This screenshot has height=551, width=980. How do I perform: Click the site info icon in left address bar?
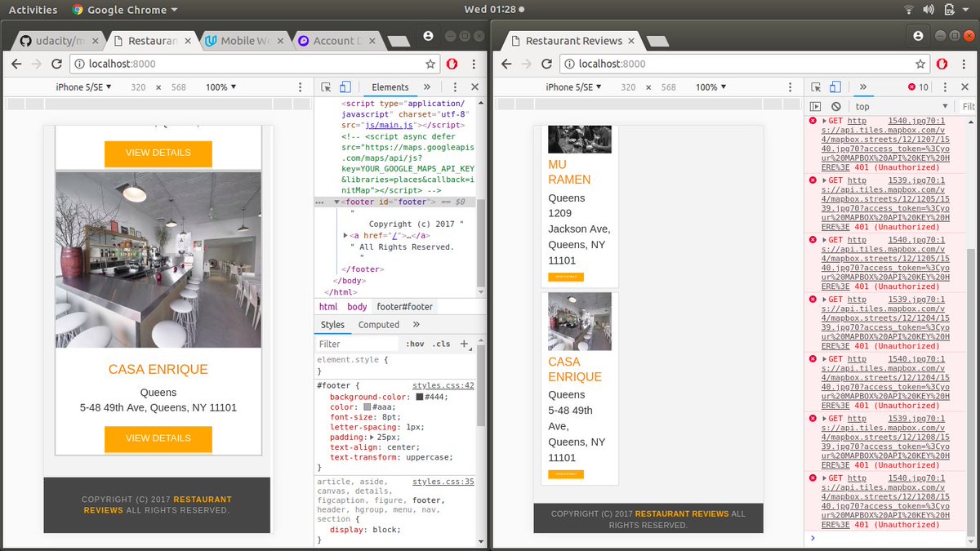pos(79,64)
